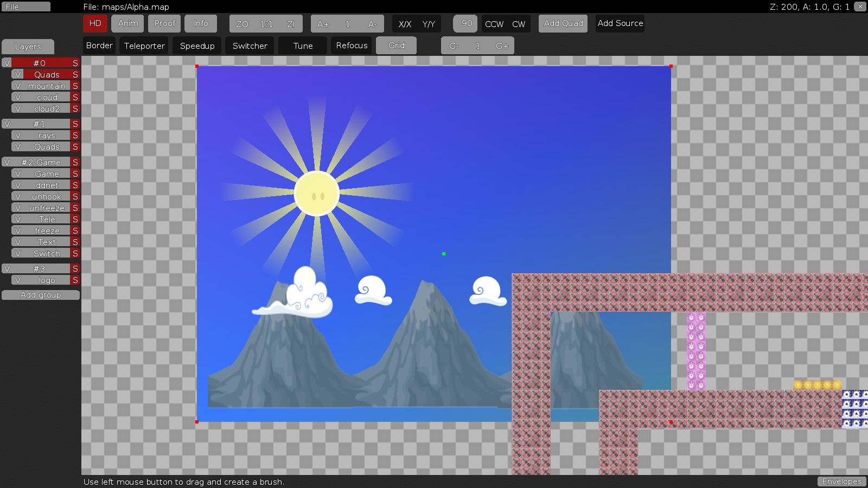The height and width of the screenshot is (488, 868).
Task: Collapse the #3 group containing logo
Action: (x=7, y=268)
